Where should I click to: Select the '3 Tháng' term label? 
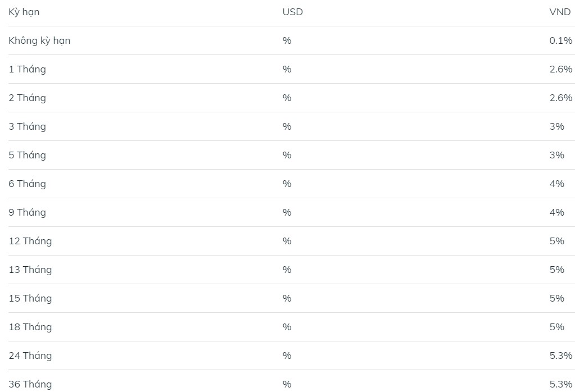(27, 126)
